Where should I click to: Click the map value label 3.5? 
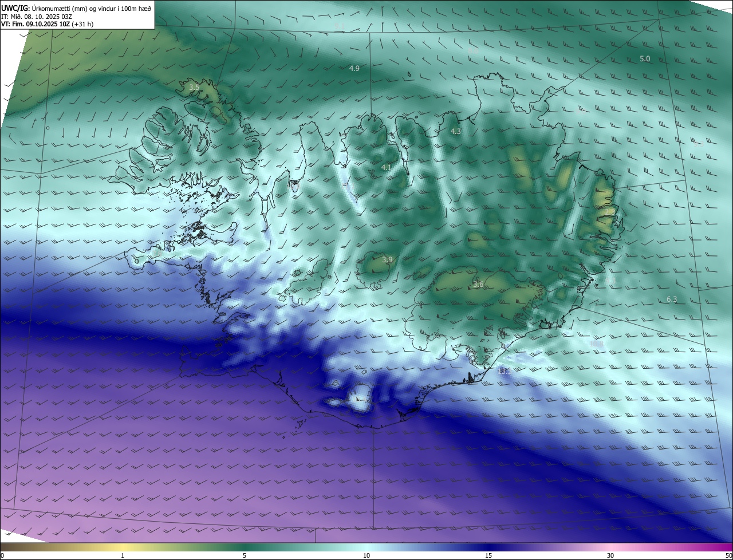194,88
